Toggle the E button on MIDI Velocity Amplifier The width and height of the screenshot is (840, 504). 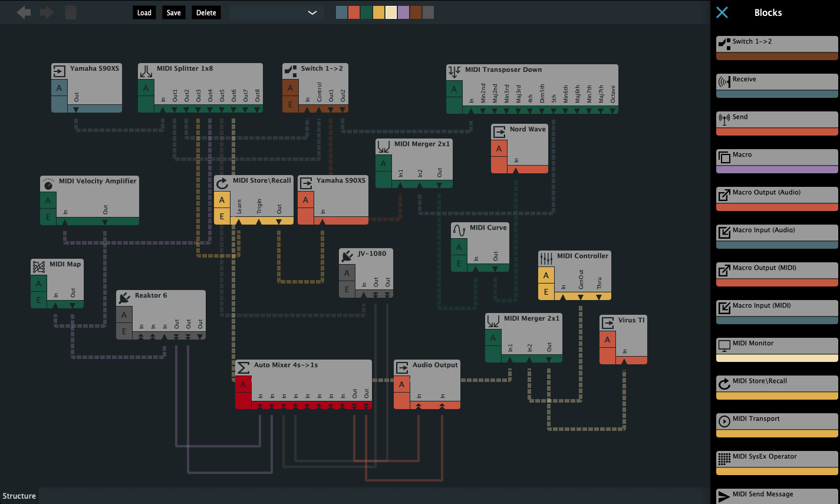click(x=48, y=217)
